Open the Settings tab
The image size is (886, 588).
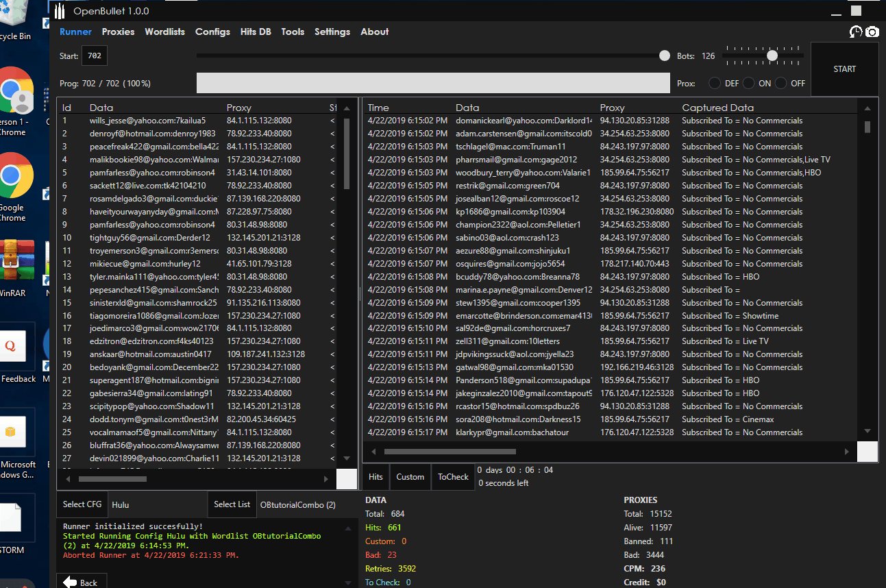pos(332,32)
